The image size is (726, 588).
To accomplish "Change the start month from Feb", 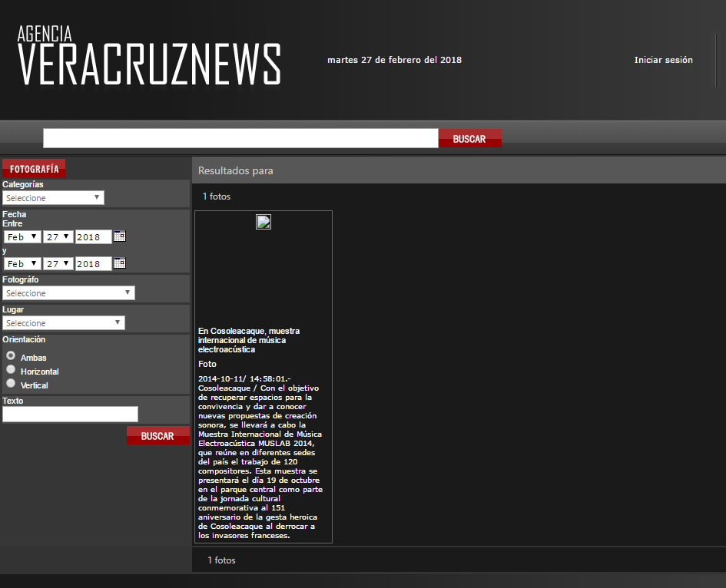I will [22, 237].
